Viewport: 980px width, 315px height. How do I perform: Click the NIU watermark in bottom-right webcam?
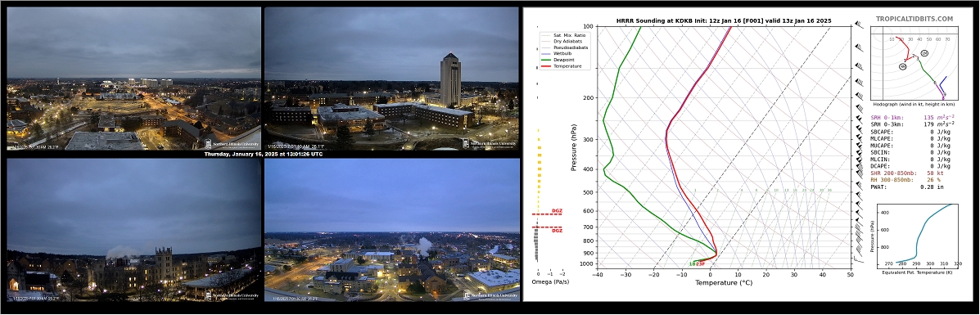[490, 295]
